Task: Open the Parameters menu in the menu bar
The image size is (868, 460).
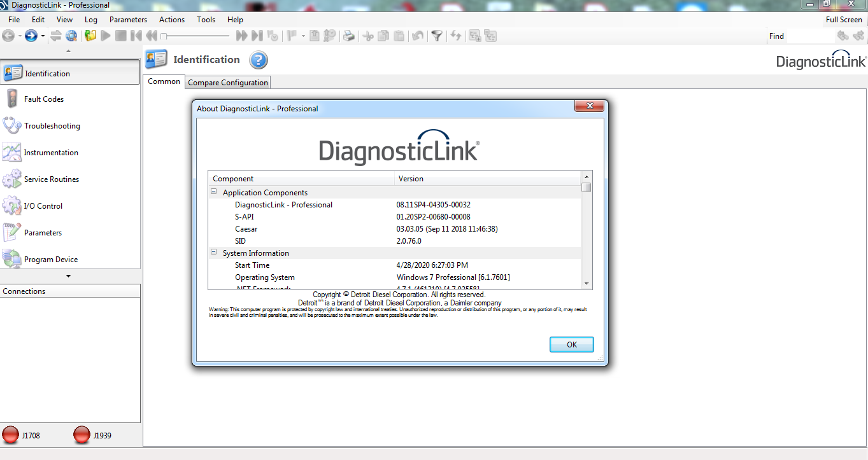Action: [x=128, y=20]
